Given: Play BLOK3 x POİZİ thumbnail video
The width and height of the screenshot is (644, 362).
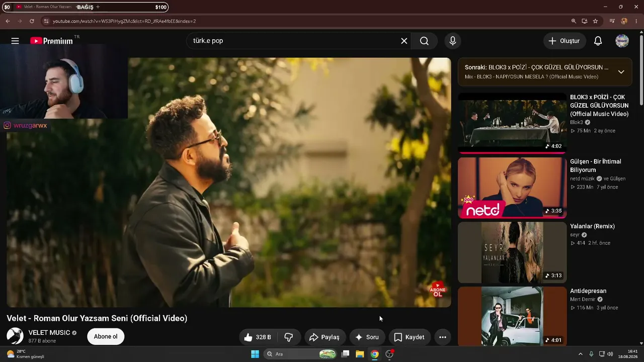Looking at the screenshot, I should coord(512,123).
